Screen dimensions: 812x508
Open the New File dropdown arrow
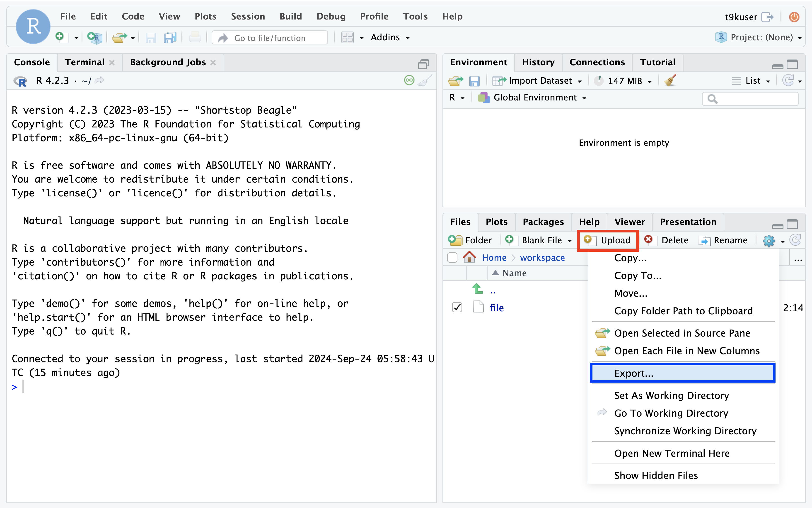(x=76, y=38)
